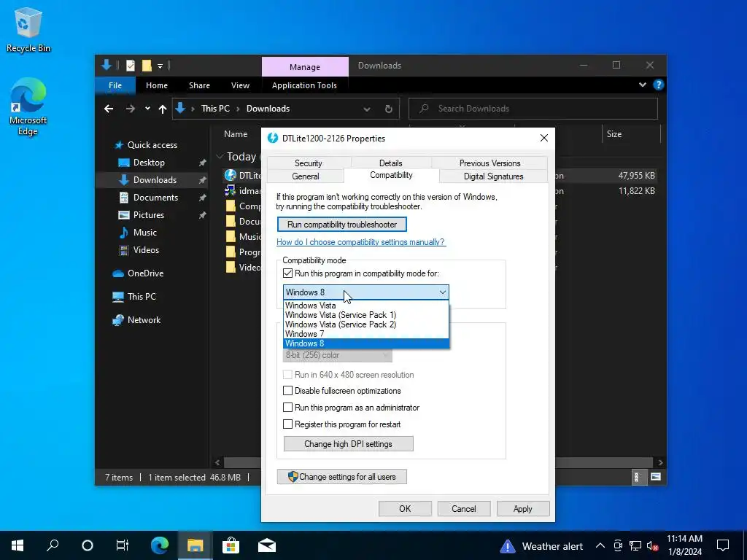Show hidden system tray icons
This screenshot has width=747, height=560.
click(600, 545)
